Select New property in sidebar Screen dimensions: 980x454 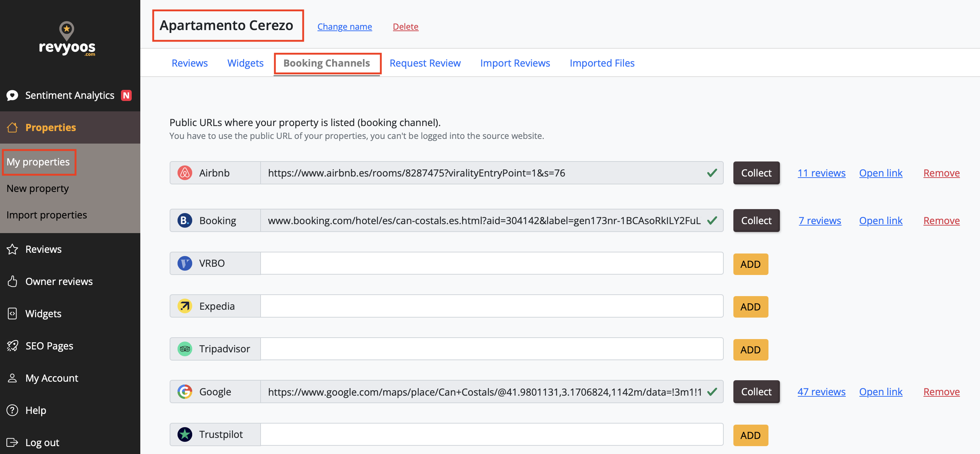coord(38,188)
